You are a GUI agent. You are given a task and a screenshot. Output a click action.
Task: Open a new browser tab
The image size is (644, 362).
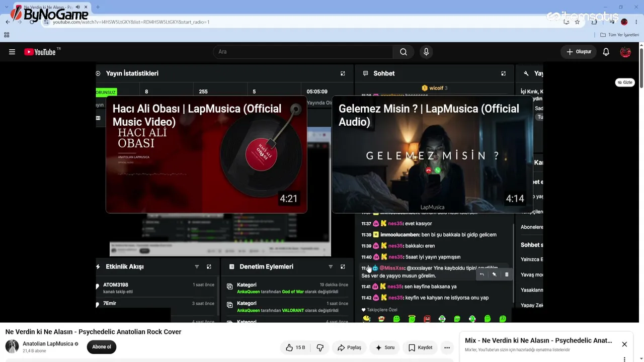pyautogui.click(x=98, y=7)
